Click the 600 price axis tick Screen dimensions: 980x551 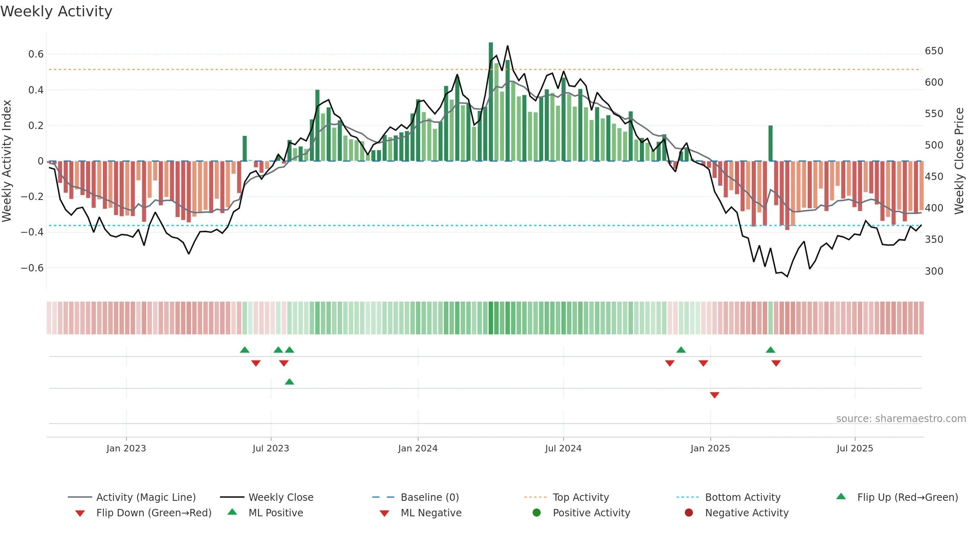click(x=934, y=82)
